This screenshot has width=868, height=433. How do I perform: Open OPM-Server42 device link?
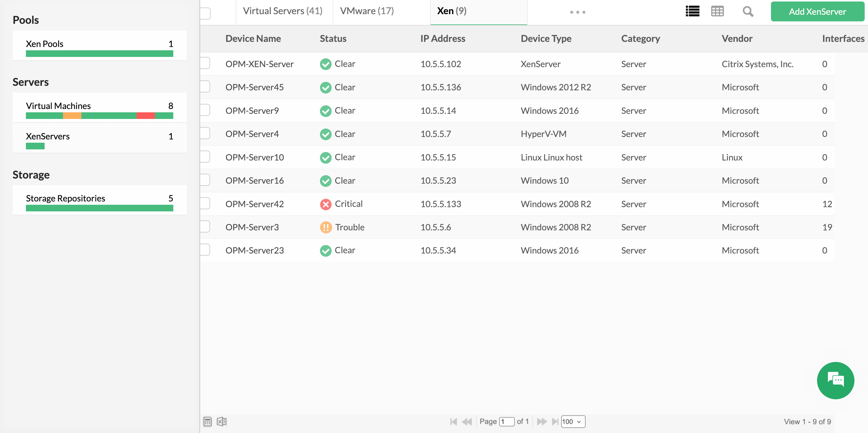click(254, 204)
